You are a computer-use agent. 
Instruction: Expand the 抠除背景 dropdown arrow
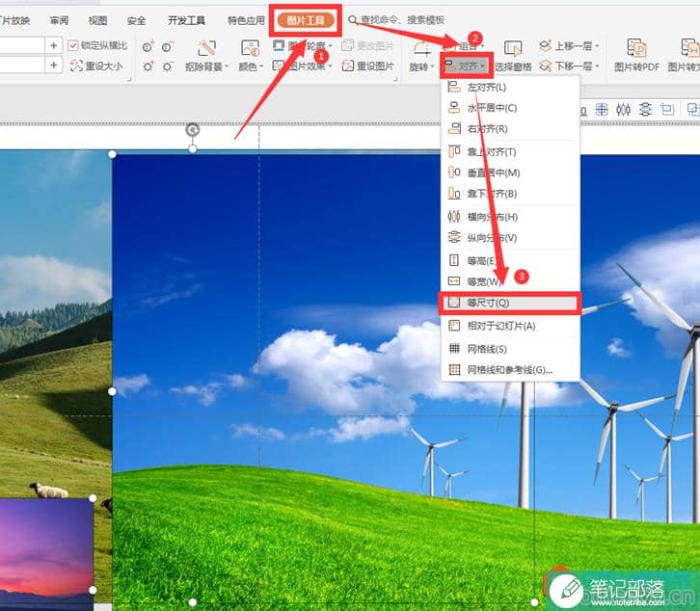227,66
